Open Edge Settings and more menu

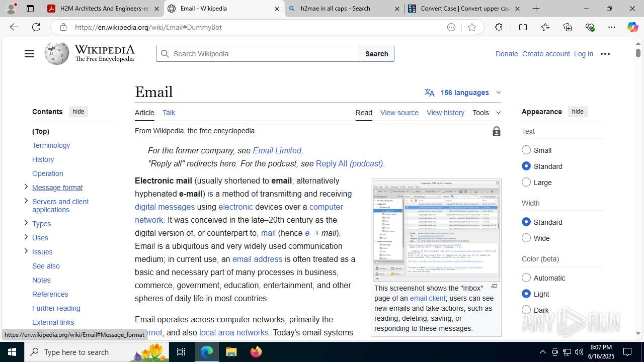coord(611,27)
